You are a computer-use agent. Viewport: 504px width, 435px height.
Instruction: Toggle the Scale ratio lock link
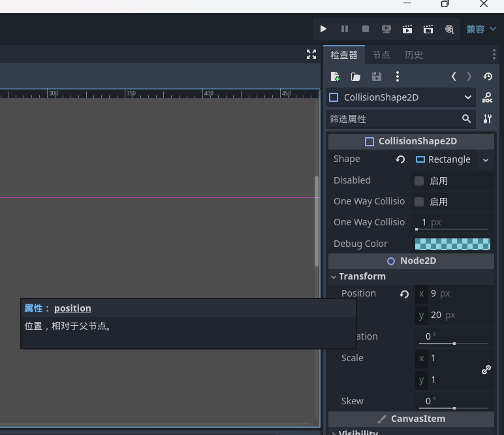(486, 369)
